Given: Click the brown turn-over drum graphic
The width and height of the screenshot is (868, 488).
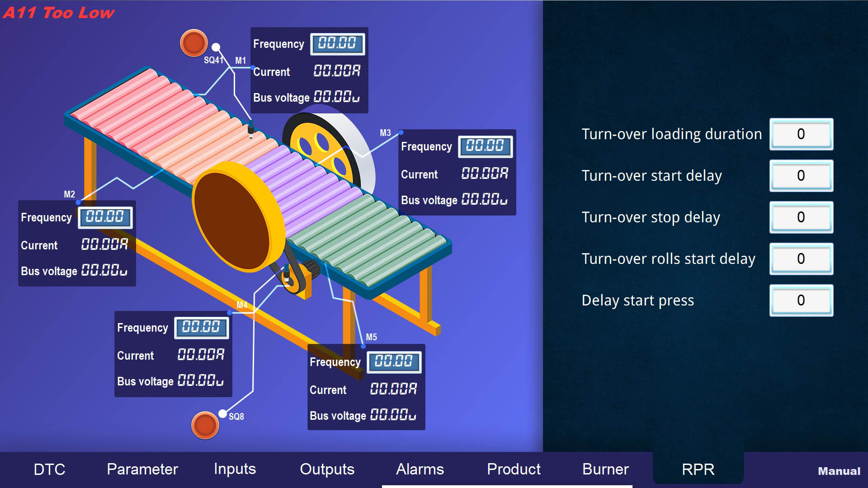Looking at the screenshot, I should [x=231, y=220].
